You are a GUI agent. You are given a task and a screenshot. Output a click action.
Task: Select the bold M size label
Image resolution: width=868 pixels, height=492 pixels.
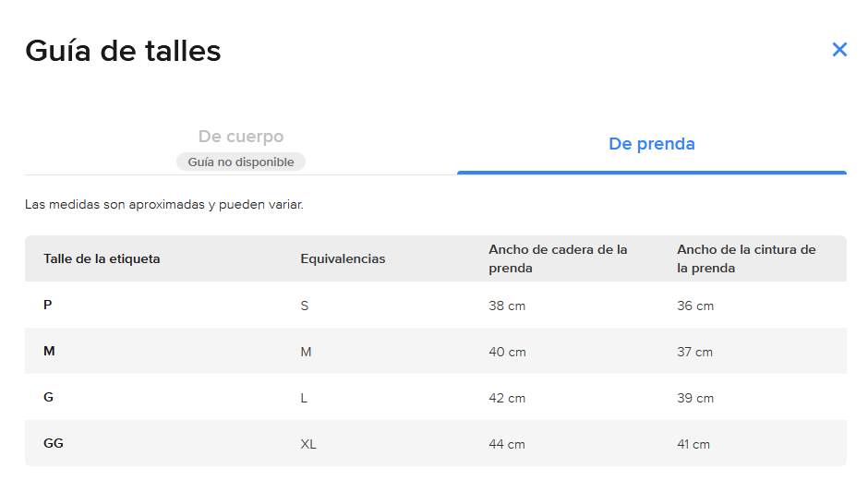[x=50, y=351]
